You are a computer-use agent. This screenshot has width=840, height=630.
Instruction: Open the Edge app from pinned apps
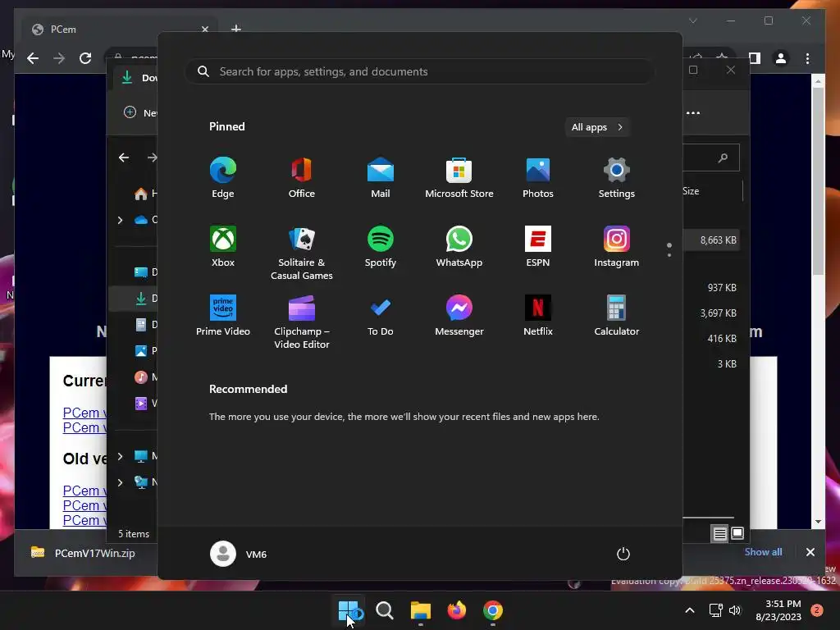223,177
